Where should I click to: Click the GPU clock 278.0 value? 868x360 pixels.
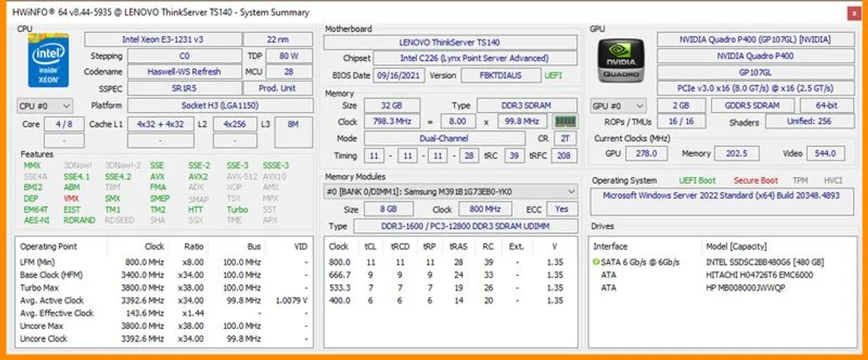pos(647,153)
